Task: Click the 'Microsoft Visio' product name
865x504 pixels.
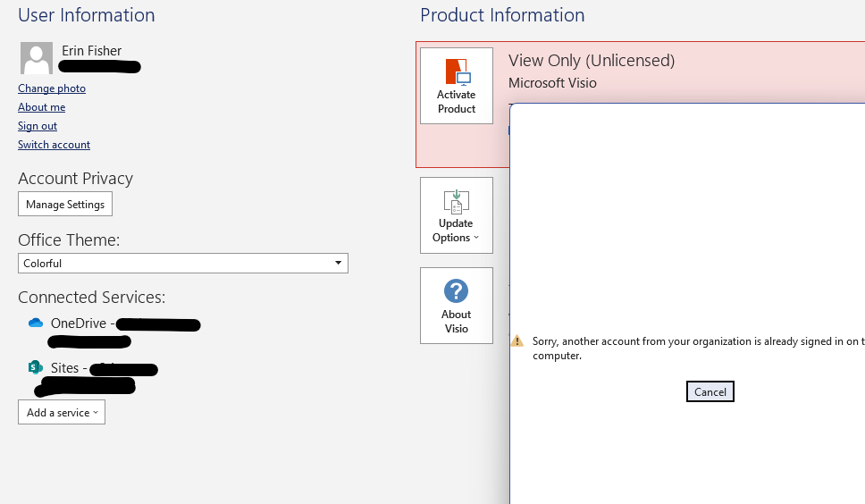Action: (552, 83)
